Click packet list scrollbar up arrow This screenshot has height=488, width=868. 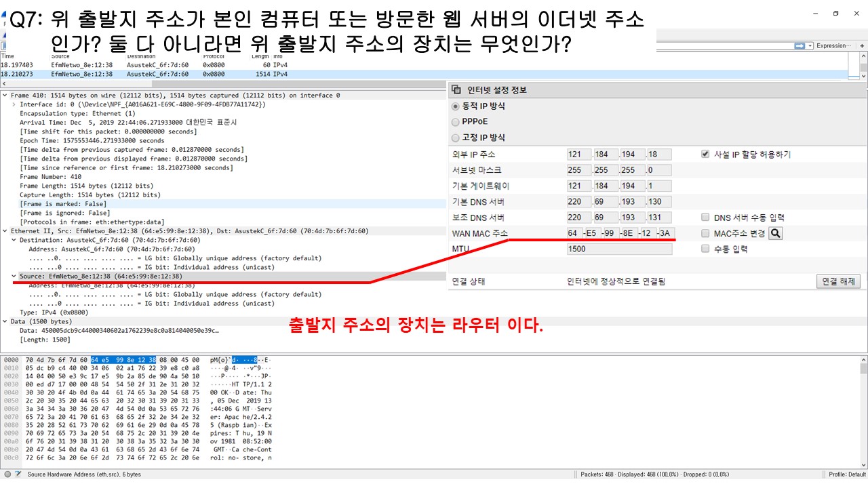863,58
